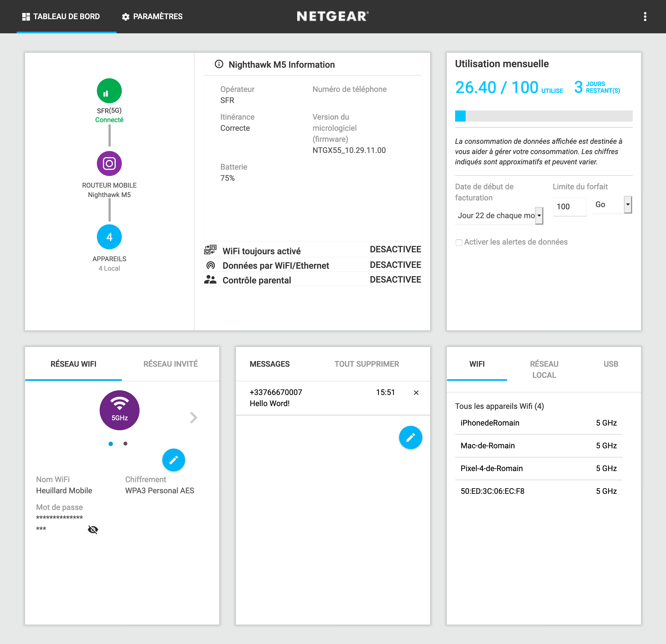
Task: Click the Tous les appareils Wifi (4) heading
Action: click(x=499, y=406)
